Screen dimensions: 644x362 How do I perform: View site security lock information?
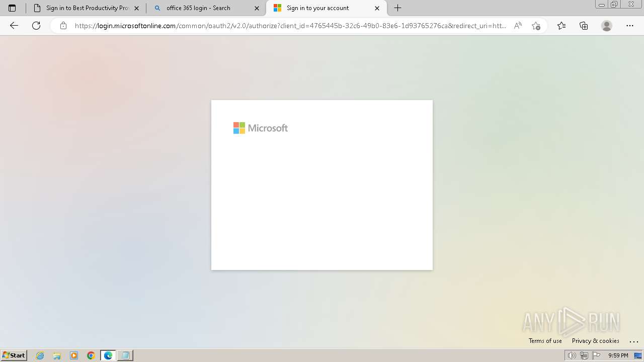pos(63,26)
